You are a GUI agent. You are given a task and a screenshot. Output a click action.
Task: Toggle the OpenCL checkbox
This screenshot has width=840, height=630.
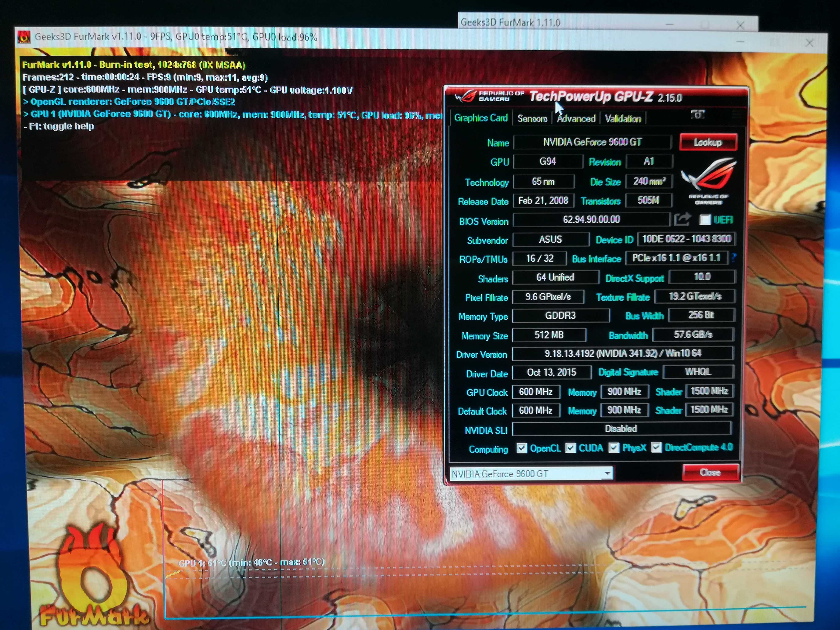(x=521, y=448)
